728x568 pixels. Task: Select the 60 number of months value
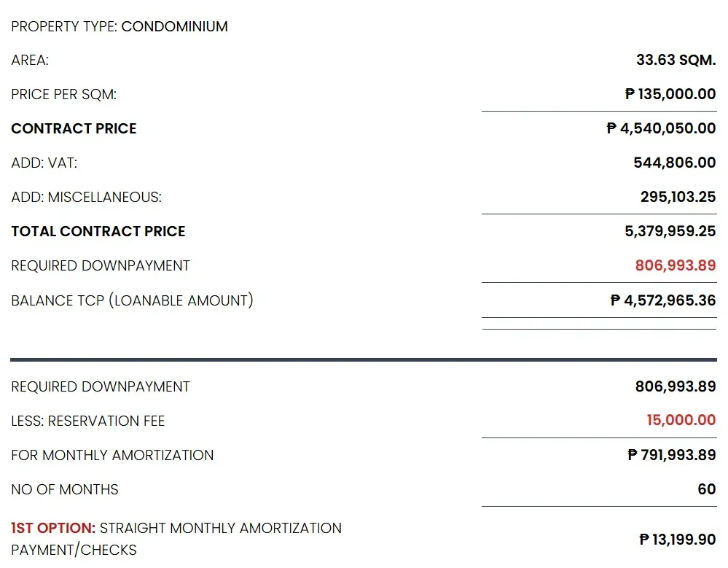[707, 489]
